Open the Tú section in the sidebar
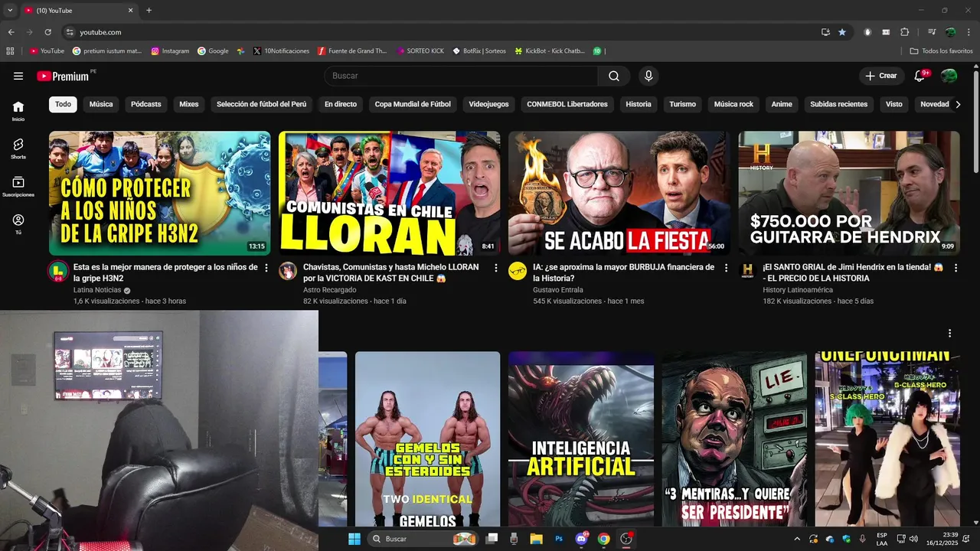980x551 pixels. [18, 224]
